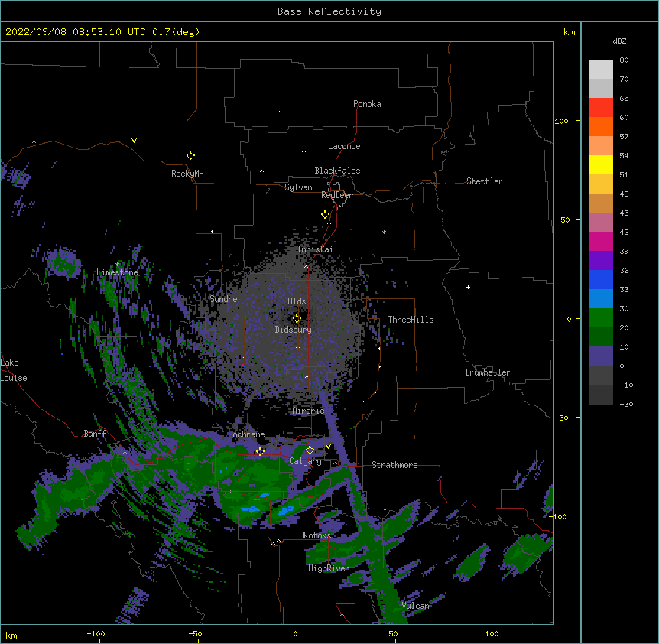Click the Okotoks town label
659x644 pixels.
315,535
